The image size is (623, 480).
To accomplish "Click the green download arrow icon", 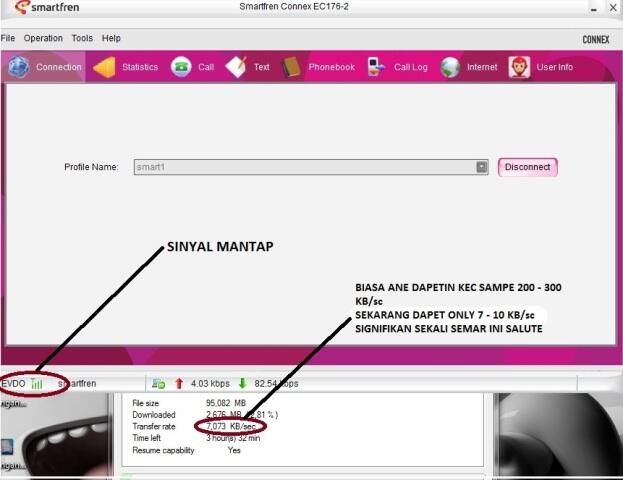I will pos(243,383).
